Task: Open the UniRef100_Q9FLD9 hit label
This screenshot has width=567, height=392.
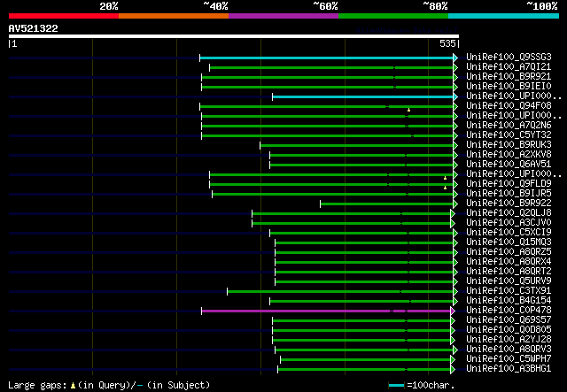Action: tap(509, 184)
